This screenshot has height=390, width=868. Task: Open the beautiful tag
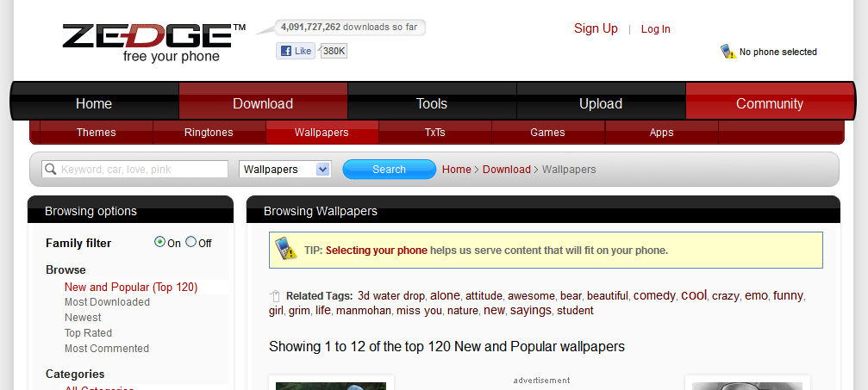608,296
